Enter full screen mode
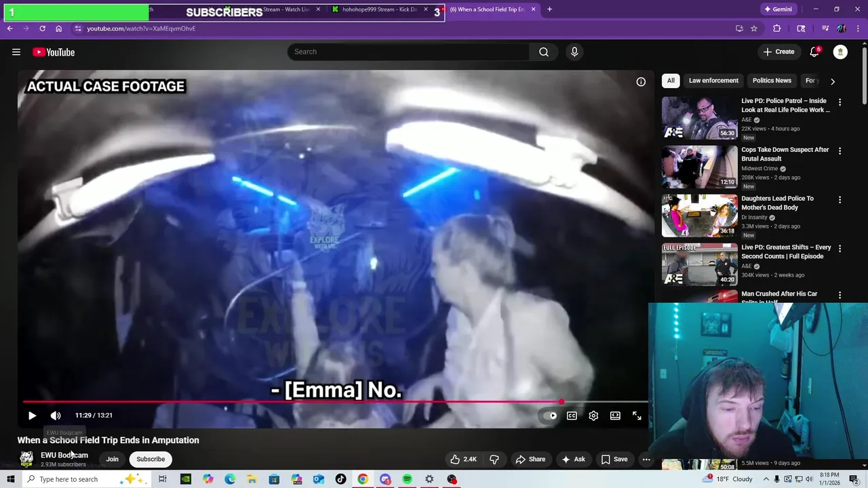This screenshot has width=868, height=488. pos(637,415)
